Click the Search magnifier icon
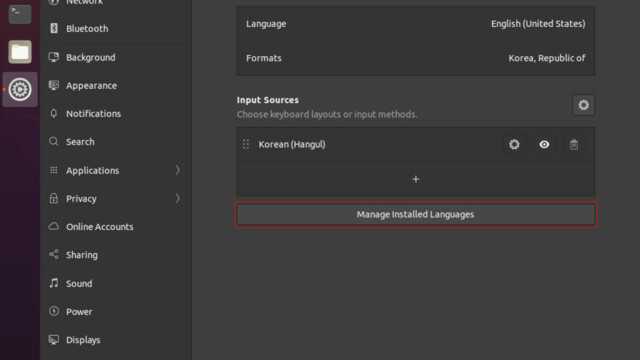The height and width of the screenshot is (360, 640). (x=54, y=142)
